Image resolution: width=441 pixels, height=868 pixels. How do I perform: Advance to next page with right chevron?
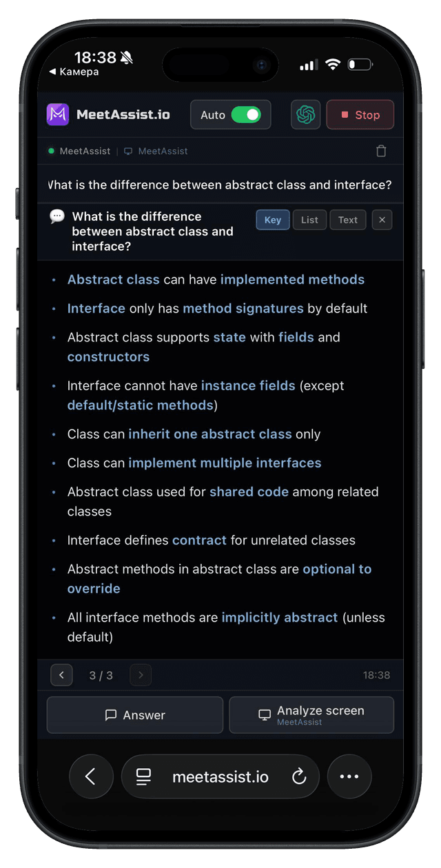(141, 675)
